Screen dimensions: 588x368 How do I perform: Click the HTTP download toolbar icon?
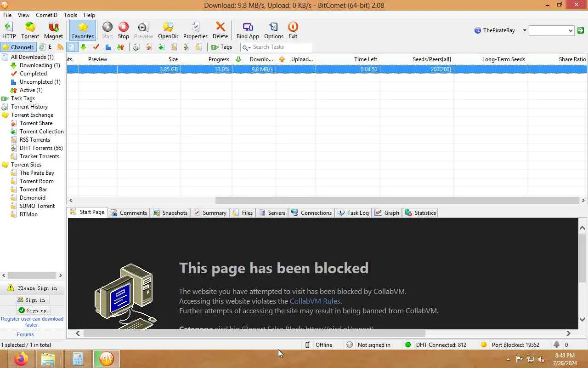pyautogui.click(x=9, y=30)
